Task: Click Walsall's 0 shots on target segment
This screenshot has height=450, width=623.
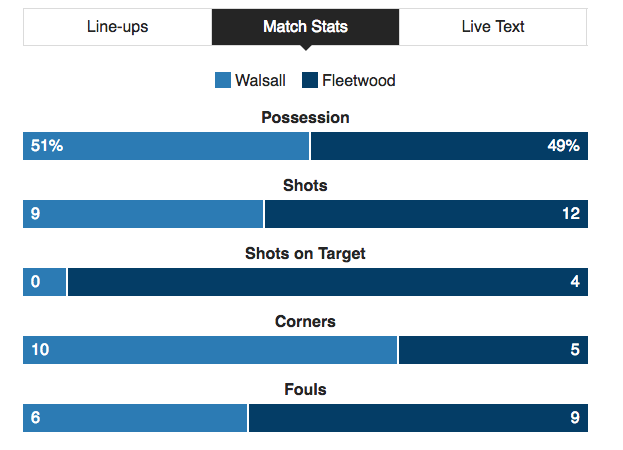Action: pyautogui.click(x=44, y=282)
